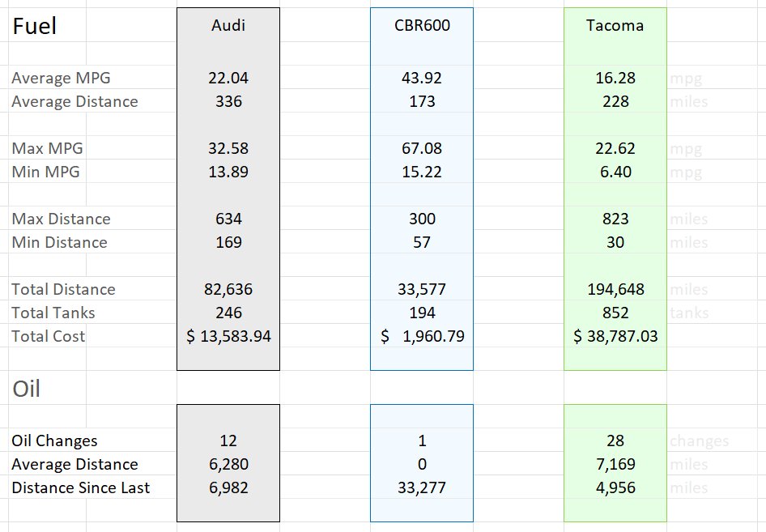Select CBR600 total cost $1,960.79
Viewport: 766px width, 532px height.
[423, 336]
